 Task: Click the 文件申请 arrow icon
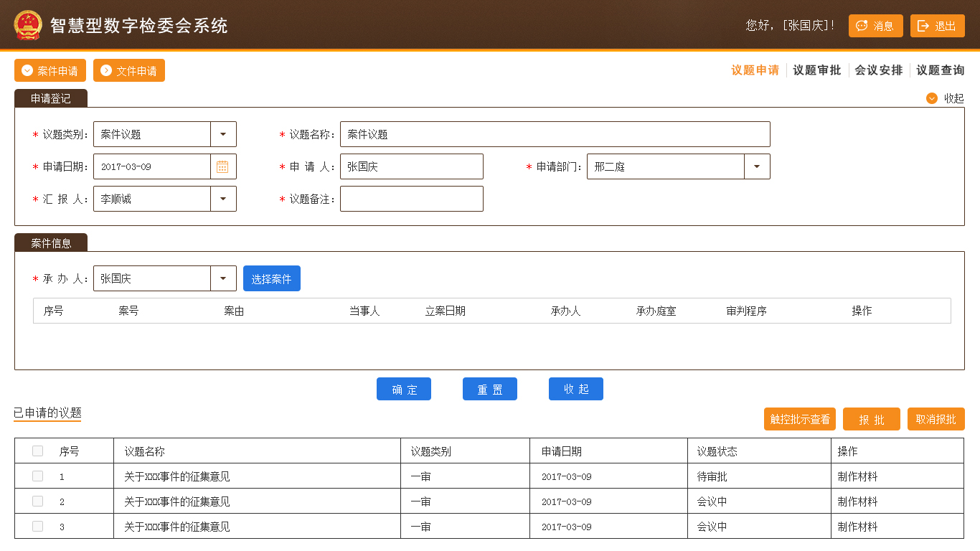click(x=106, y=70)
